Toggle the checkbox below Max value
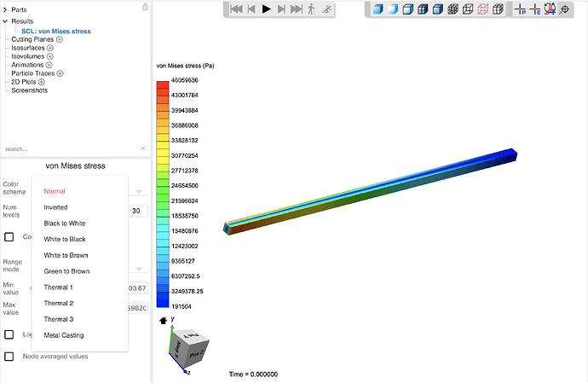Viewport: 588px width, 383px height. [9, 335]
